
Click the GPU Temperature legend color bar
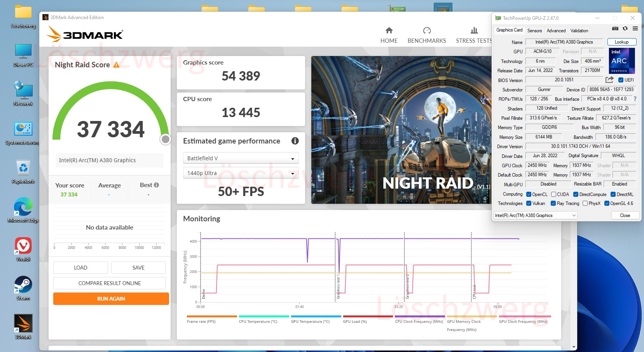point(316,317)
